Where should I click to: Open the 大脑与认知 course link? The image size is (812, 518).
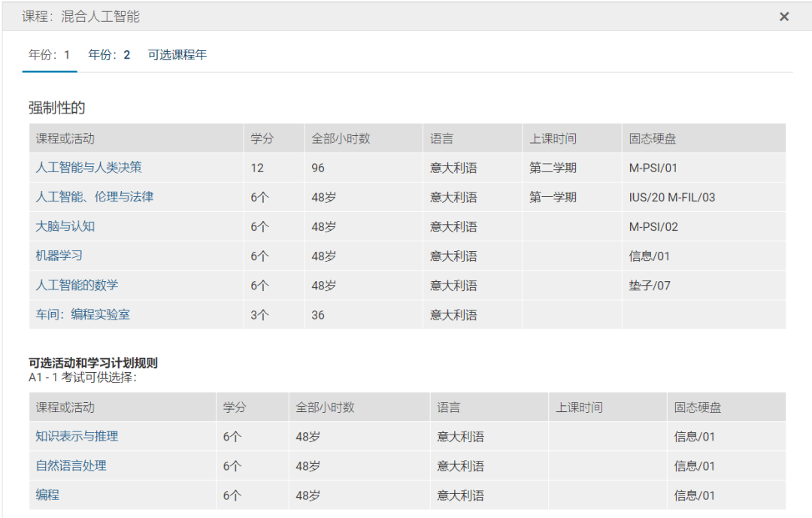coord(65,226)
